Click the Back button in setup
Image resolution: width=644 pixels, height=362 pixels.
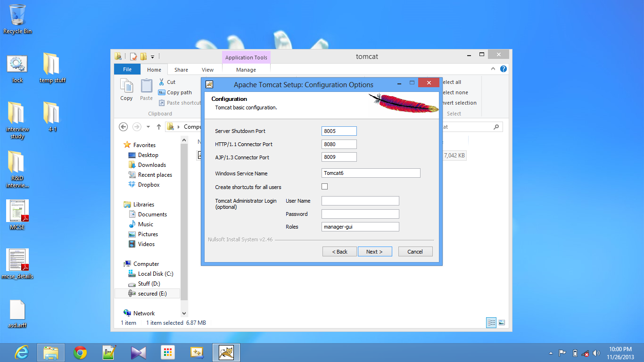point(339,252)
